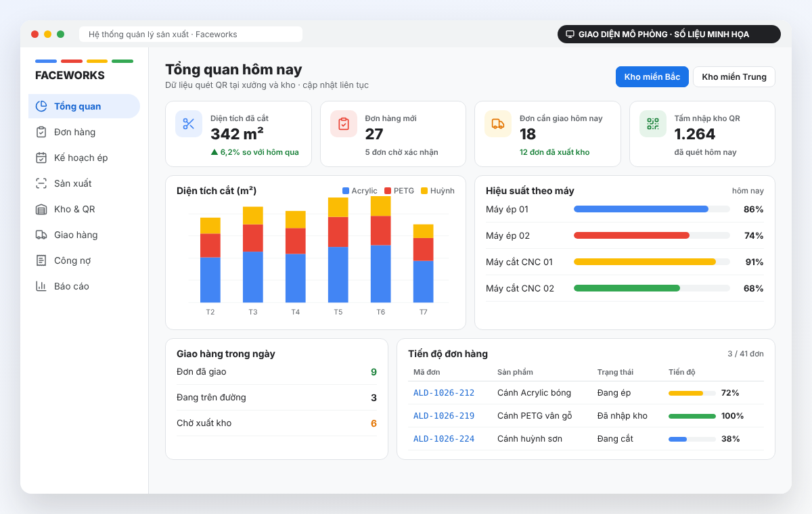Click the Đang trên đường row
Viewport: 812px width, 514px height.
point(277,398)
